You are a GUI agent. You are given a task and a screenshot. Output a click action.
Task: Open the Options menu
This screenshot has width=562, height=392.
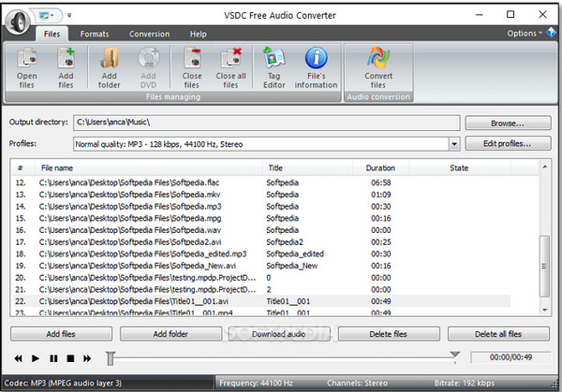[x=525, y=34]
